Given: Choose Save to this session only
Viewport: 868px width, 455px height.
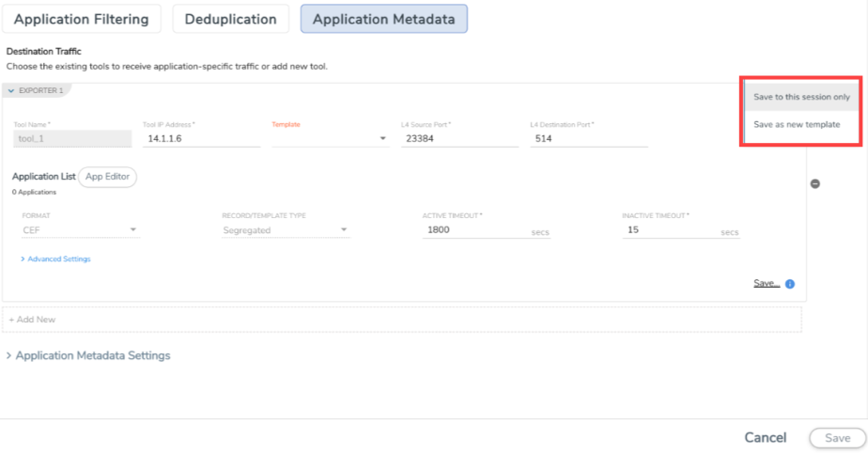Looking at the screenshot, I should (801, 97).
